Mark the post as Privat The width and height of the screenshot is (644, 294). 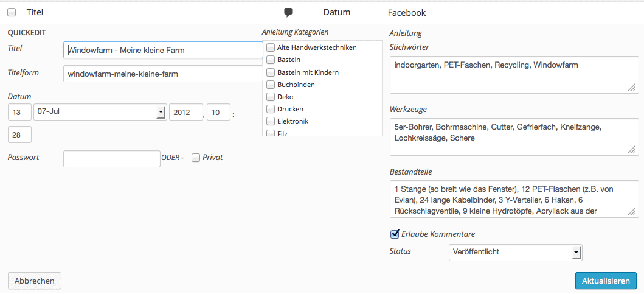coord(196,158)
